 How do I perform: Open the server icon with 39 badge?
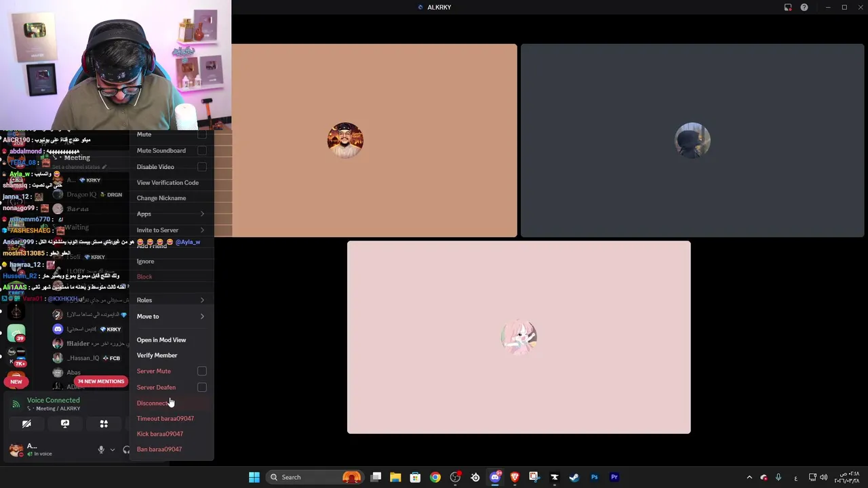pos(16,333)
